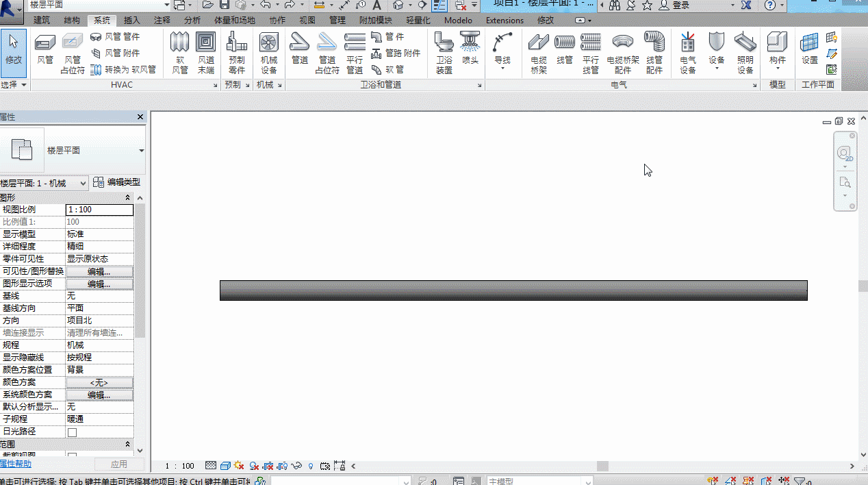Activate the 线管 conduit tool

tap(565, 49)
